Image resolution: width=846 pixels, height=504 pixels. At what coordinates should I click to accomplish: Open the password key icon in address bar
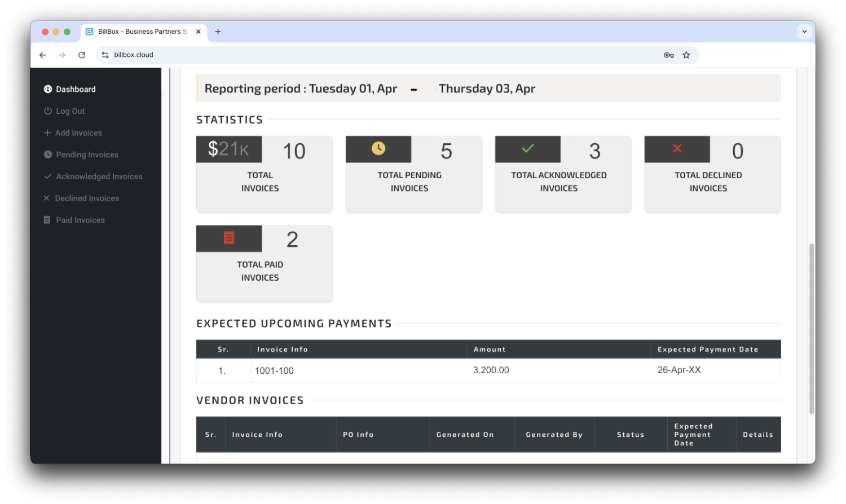click(x=668, y=55)
